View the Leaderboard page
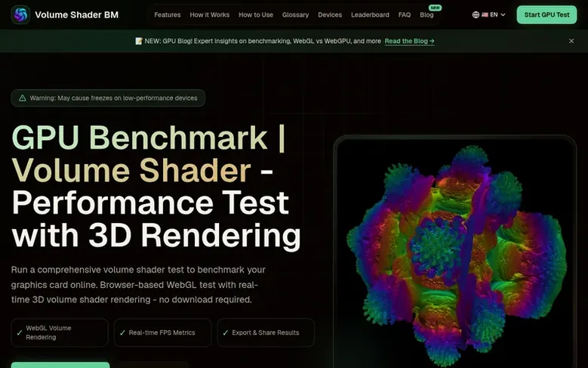The image size is (588, 368). (x=370, y=14)
